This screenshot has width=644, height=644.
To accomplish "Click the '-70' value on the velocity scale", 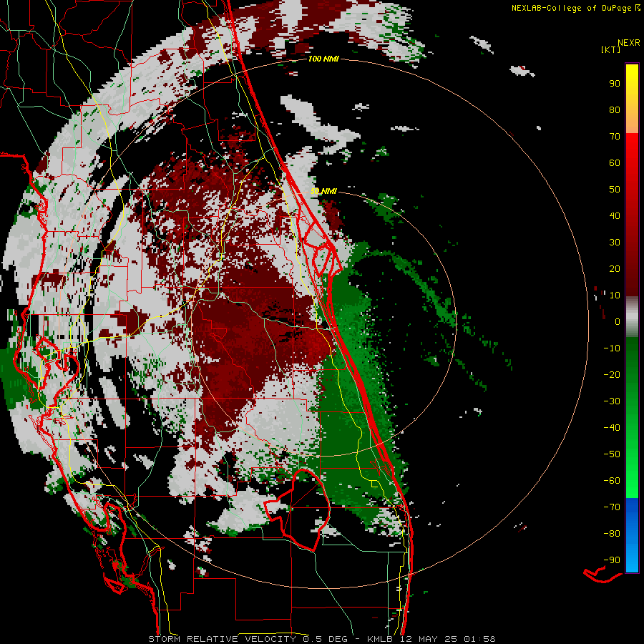I will pos(612,507).
